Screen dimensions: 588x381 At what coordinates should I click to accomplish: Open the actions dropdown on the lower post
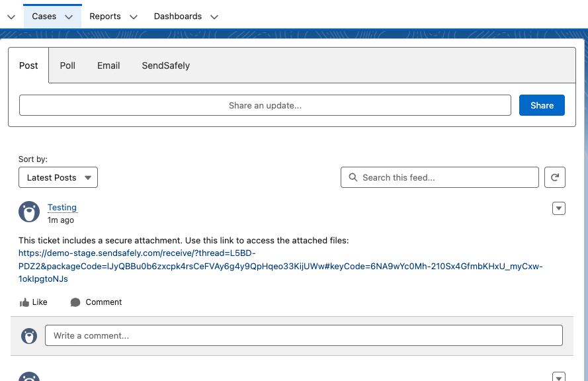pyautogui.click(x=559, y=377)
